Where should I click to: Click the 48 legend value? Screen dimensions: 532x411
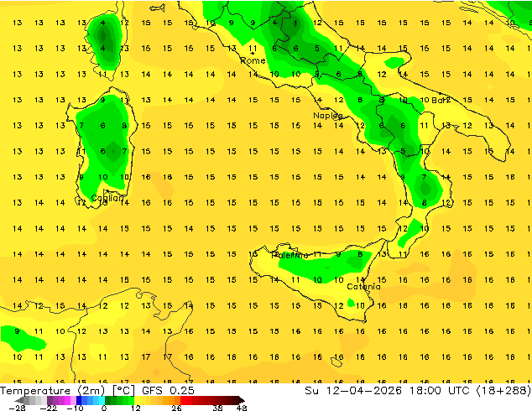[242, 408]
